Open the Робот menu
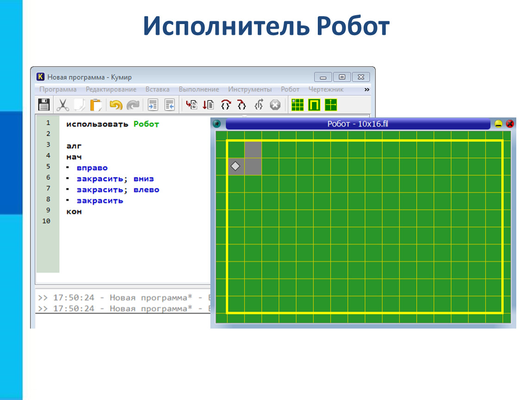This screenshot has height=400, width=532. coord(290,89)
